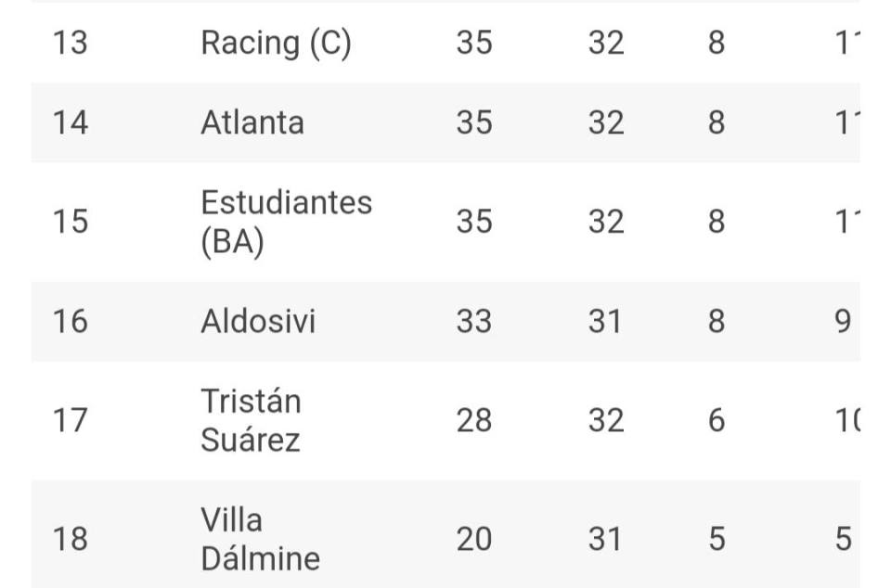This screenshot has width=891, height=588.
Task: Select the Villa Dálmine team name
Action: click(x=260, y=539)
